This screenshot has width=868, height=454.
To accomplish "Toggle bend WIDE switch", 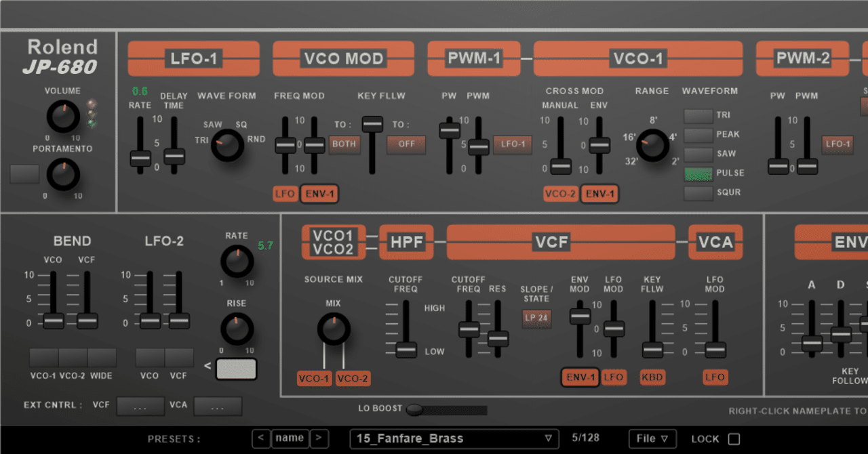I will 102,358.
